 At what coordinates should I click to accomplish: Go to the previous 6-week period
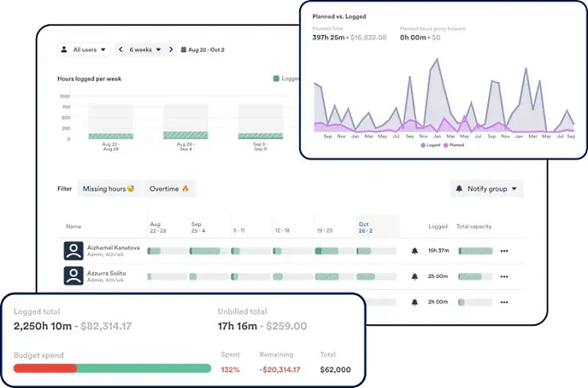120,50
